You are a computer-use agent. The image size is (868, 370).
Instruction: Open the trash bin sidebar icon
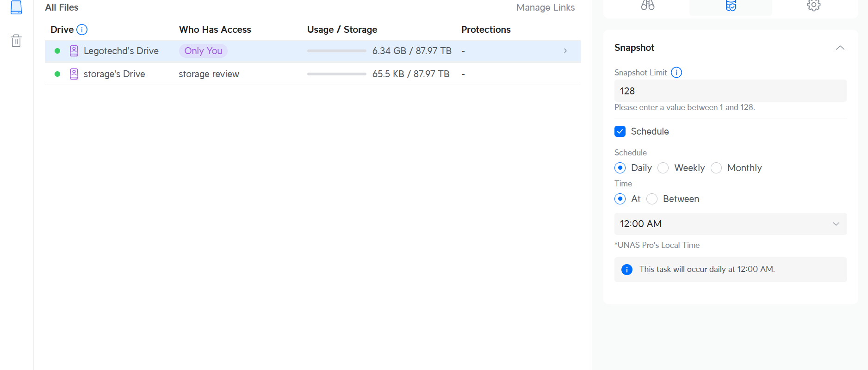16,41
